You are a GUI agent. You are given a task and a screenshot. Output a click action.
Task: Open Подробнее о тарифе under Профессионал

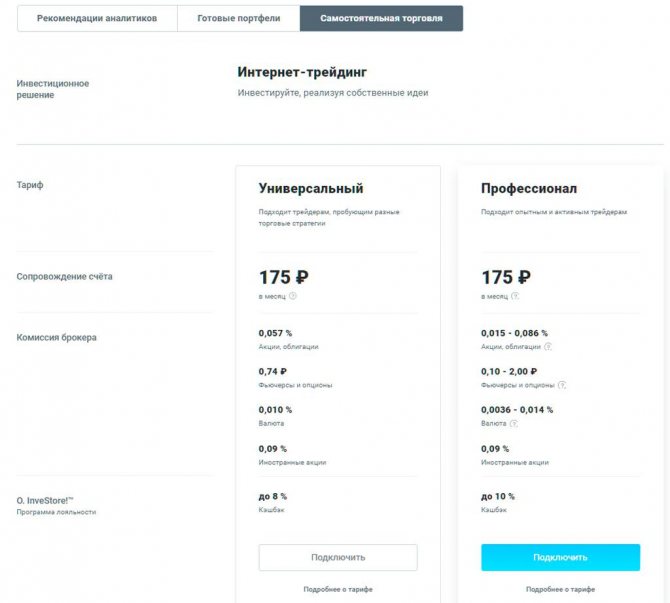[x=560, y=590]
